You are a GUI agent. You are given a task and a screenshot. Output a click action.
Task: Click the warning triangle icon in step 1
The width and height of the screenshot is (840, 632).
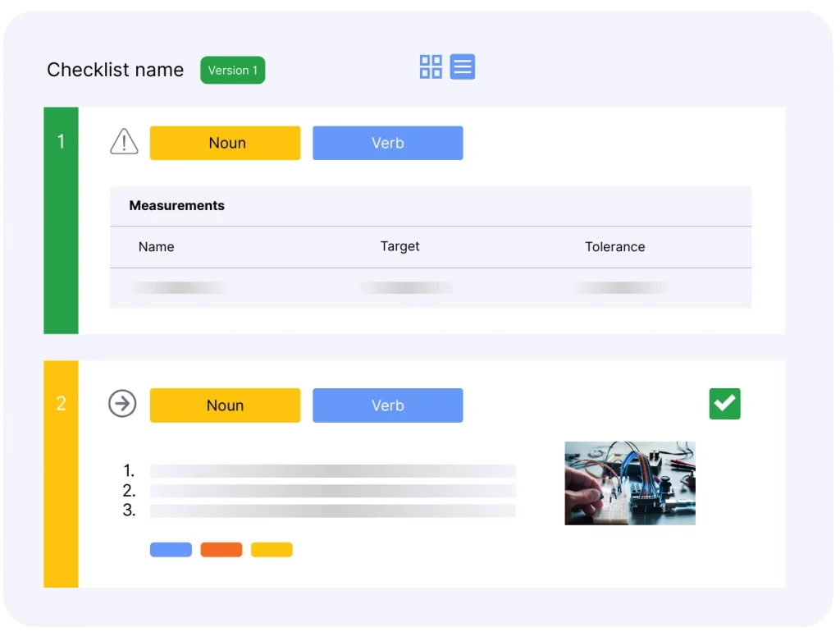[124, 142]
